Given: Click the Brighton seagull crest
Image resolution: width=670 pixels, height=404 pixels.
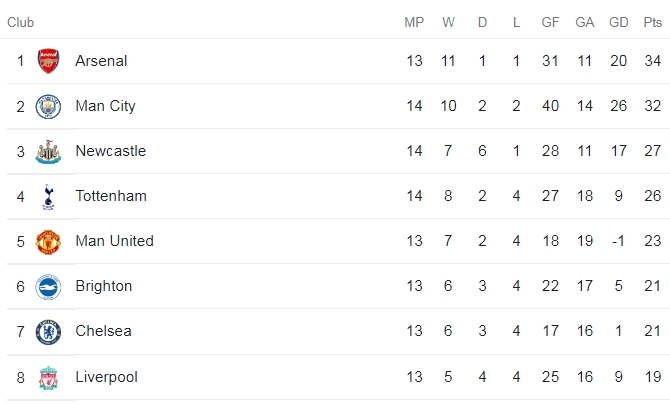Looking at the screenshot, I should tap(48, 287).
